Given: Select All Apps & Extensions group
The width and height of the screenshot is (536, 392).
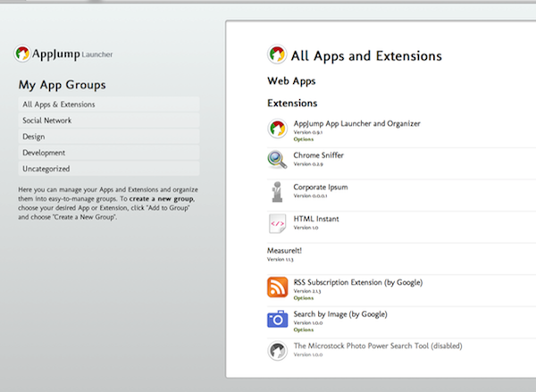Looking at the screenshot, I should tap(59, 104).
